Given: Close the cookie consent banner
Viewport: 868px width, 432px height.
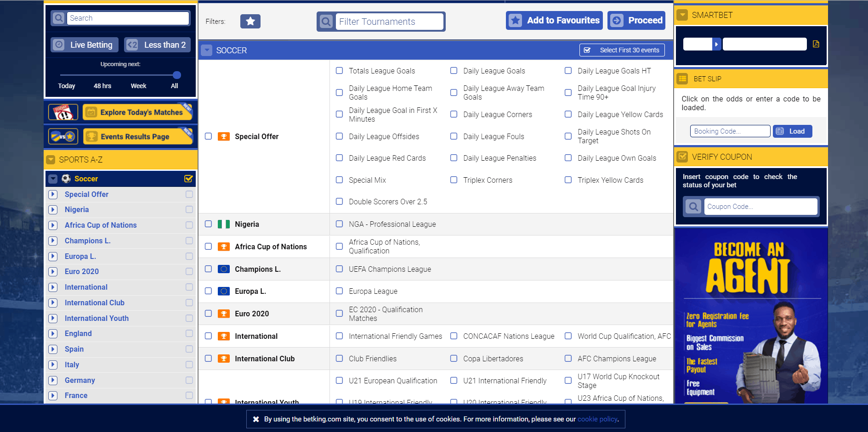Looking at the screenshot, I should (256, 419).
